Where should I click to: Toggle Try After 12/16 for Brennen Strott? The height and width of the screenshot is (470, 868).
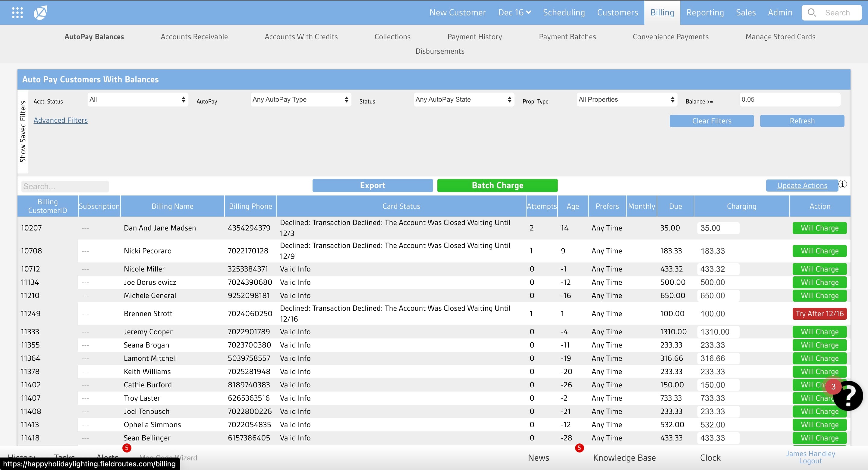click(819, 313)
